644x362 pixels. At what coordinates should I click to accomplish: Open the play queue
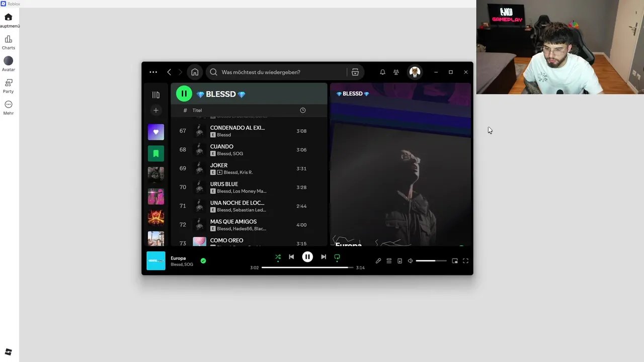click(389, 261)
